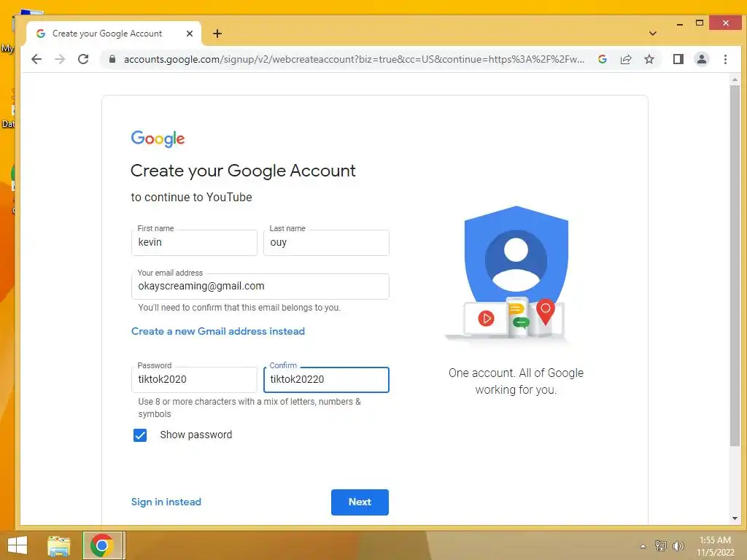
Task: Reload the page with the refresh icon
Action: [x=83, y=59]
